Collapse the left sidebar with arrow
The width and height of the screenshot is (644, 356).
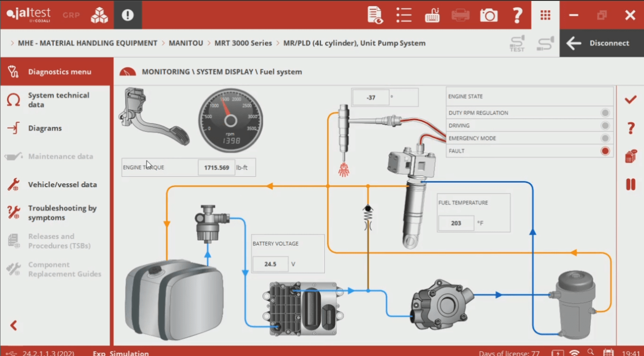click(14, 325)
